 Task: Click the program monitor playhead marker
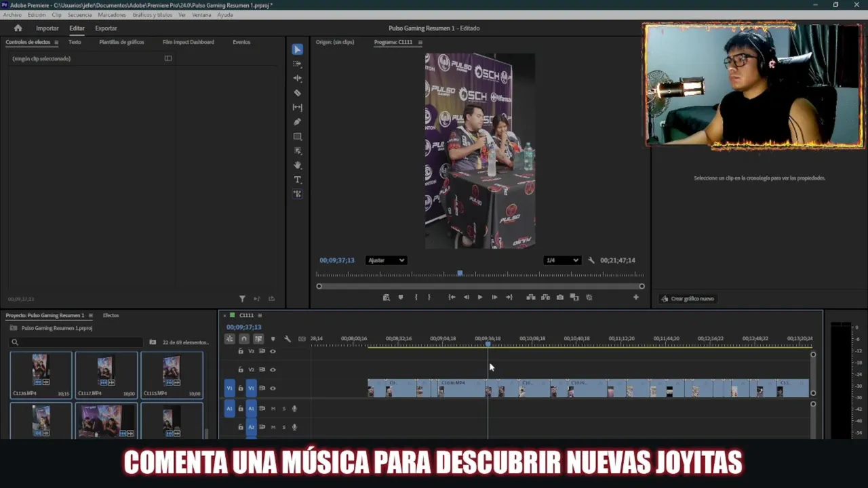click(460, 273)
